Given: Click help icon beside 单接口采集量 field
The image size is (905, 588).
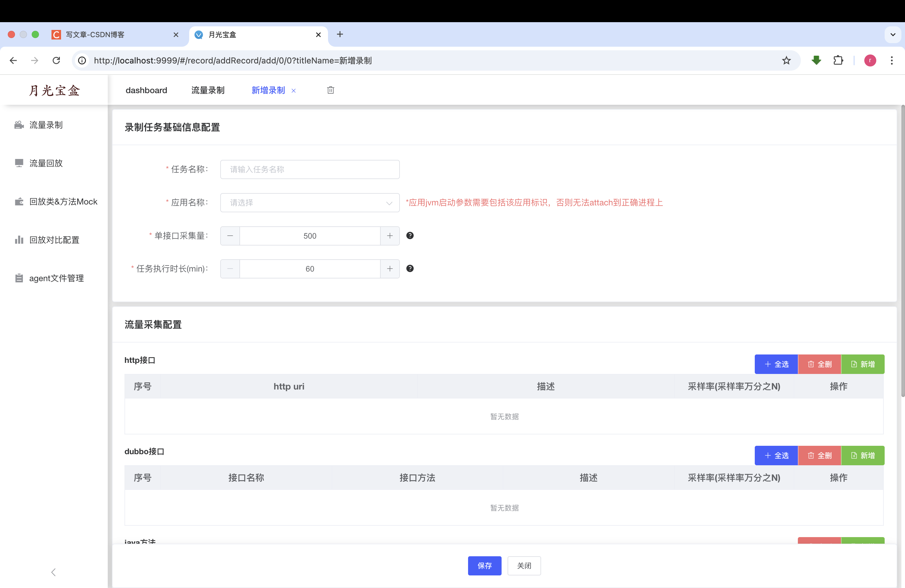Looking at the screenshot, I should [410, 235].
